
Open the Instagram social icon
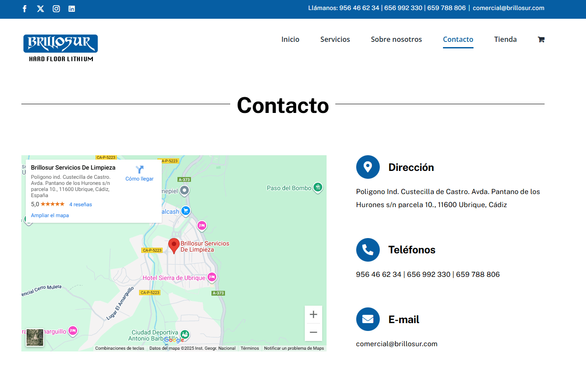click(56, 9)
